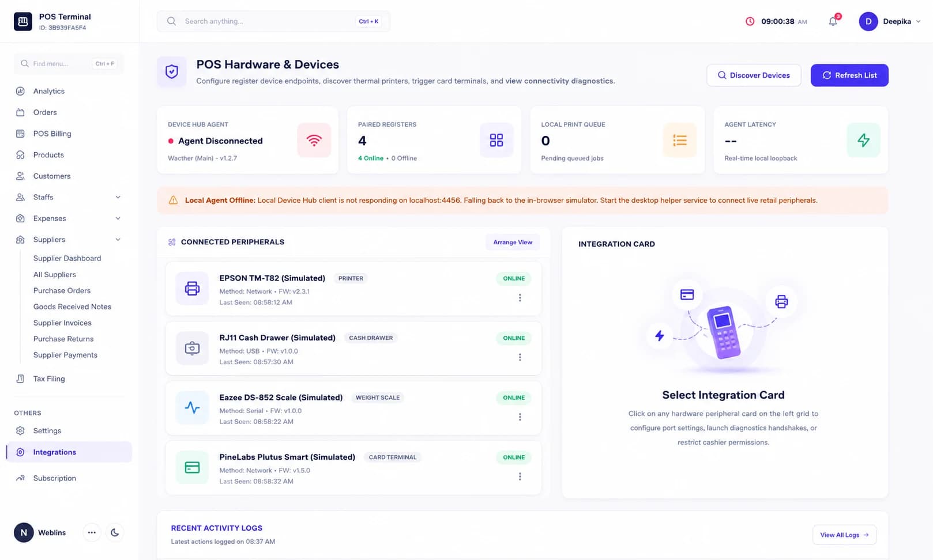
Task: Open the Deepika user dropdown
Action: (890, 21)
